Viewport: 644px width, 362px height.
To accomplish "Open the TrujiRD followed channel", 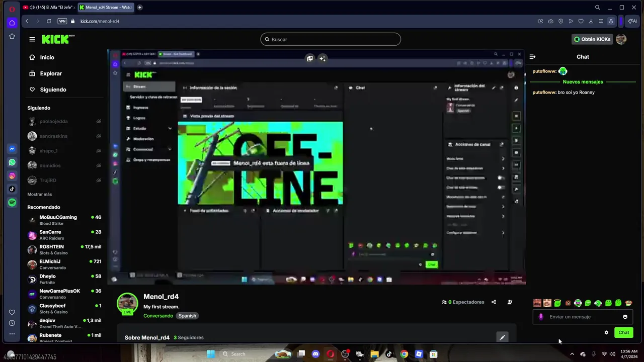I will click(64, 180).
